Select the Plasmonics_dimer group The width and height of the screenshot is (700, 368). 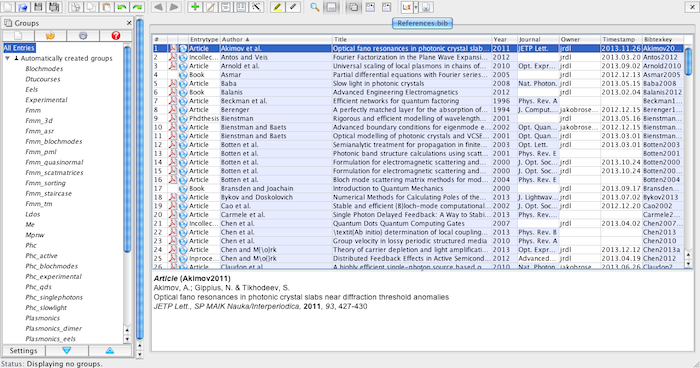[x=54, y=328]
